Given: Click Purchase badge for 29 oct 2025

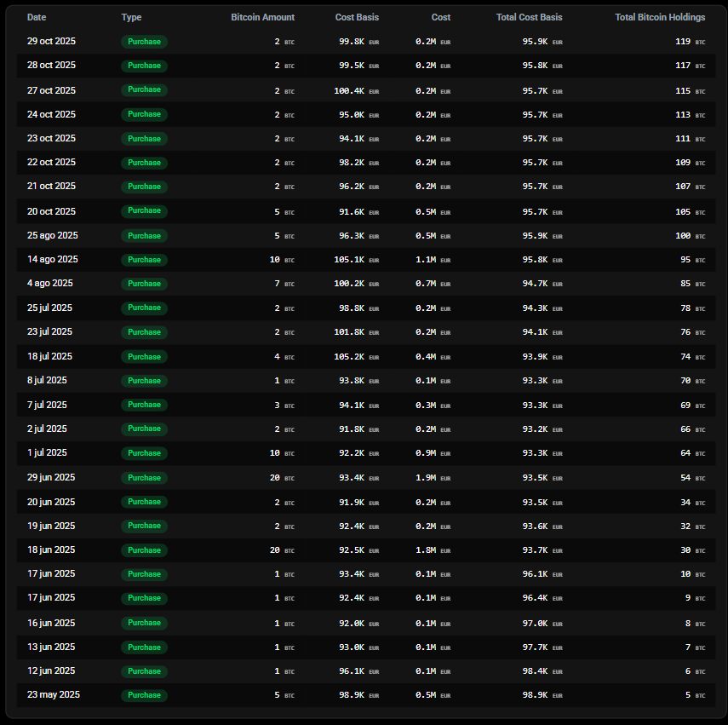Looking at the screenshot, I should pyautogui.click(x=145, y=42).
